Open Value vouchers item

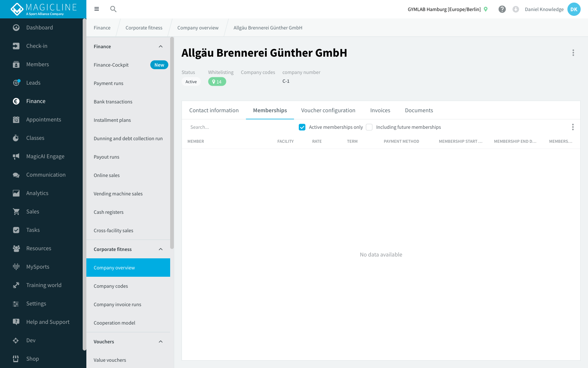coord(128,360)
